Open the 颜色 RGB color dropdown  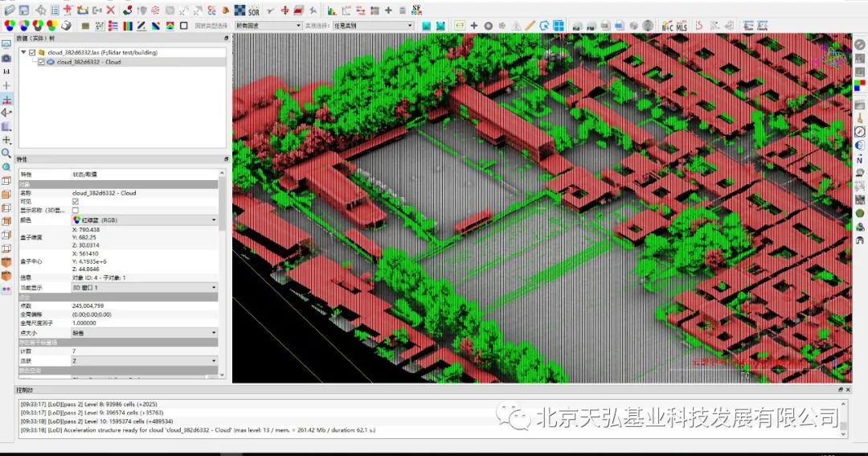point(145,220)
